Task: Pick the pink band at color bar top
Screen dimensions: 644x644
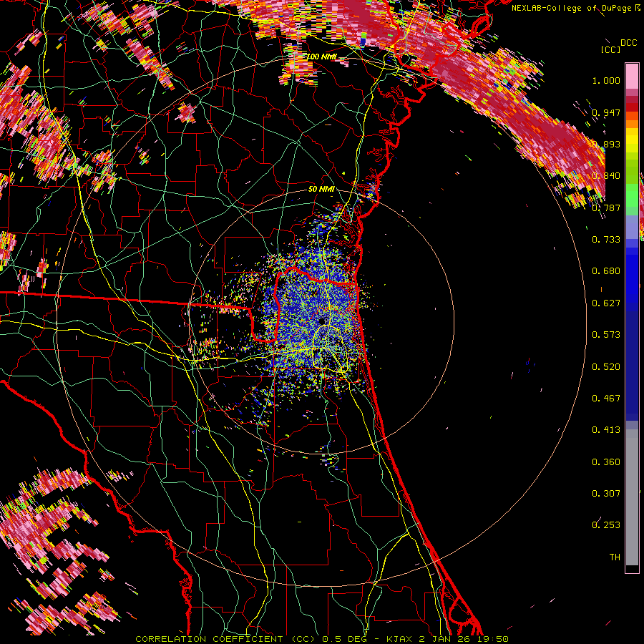Action: (x=632, y=76)
